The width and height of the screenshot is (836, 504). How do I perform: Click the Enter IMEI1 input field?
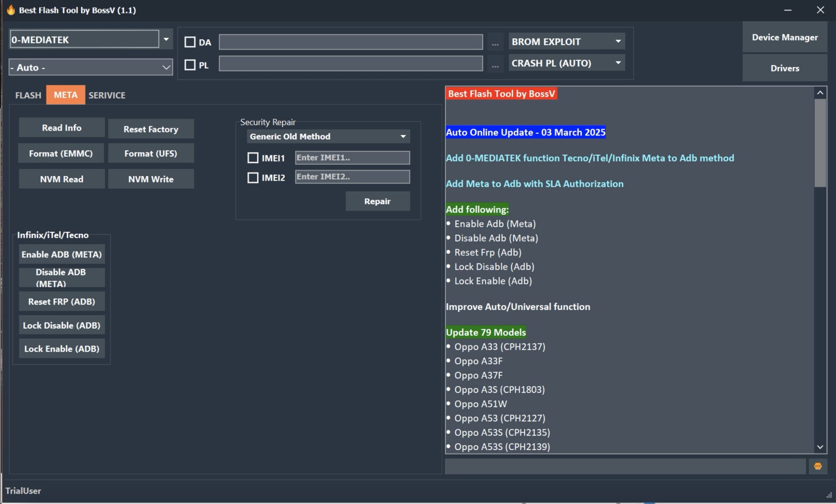352,158
